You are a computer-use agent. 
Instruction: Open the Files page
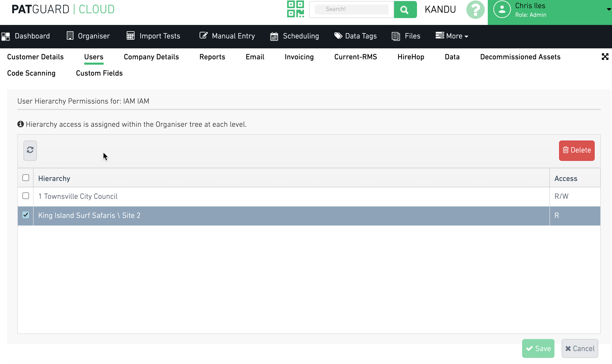[406, 36]
